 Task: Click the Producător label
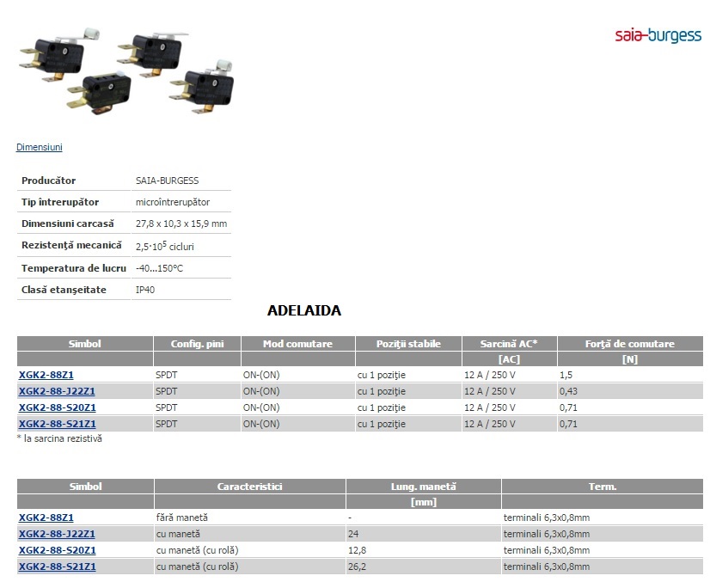tap(48, 181)
